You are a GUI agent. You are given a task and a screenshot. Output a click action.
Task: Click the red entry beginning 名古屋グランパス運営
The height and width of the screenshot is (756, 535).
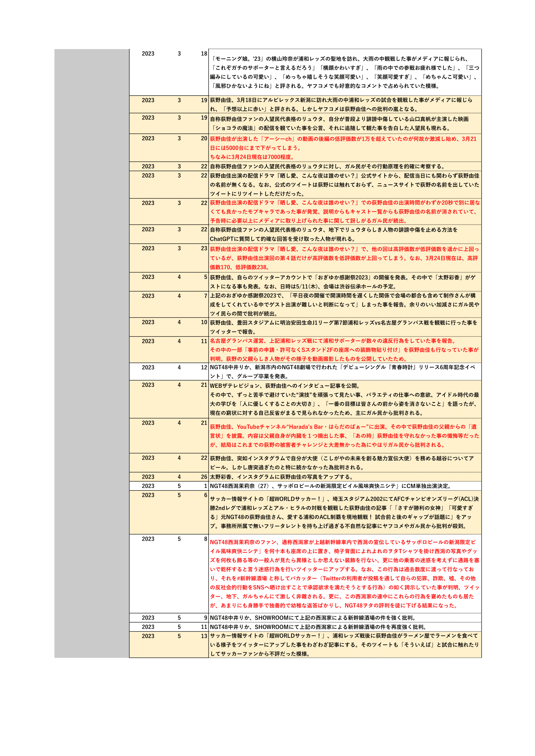point(345,350)
